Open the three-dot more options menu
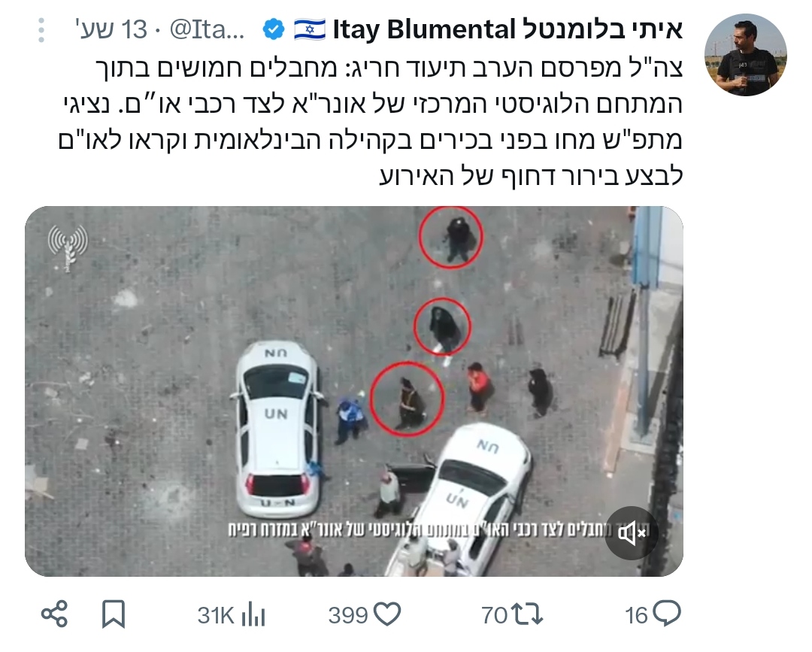Viewport: 812px width, 652px height. [41, 30]
